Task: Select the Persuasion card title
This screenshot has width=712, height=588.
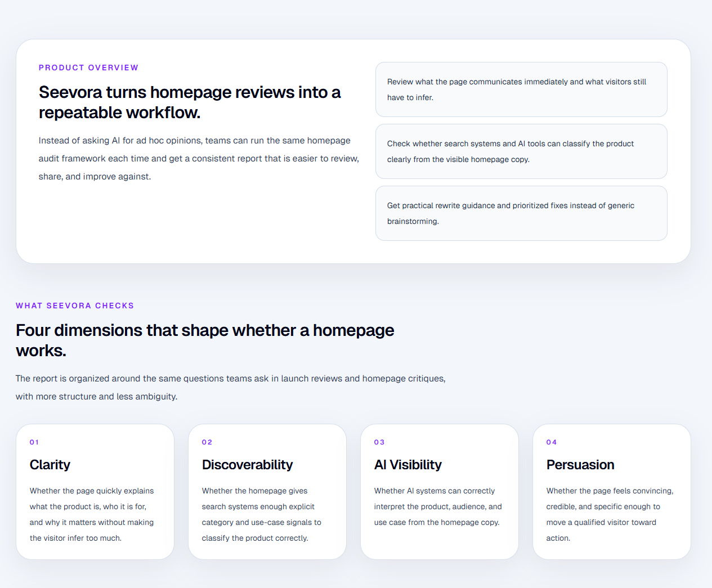Action: pos(580,465)
